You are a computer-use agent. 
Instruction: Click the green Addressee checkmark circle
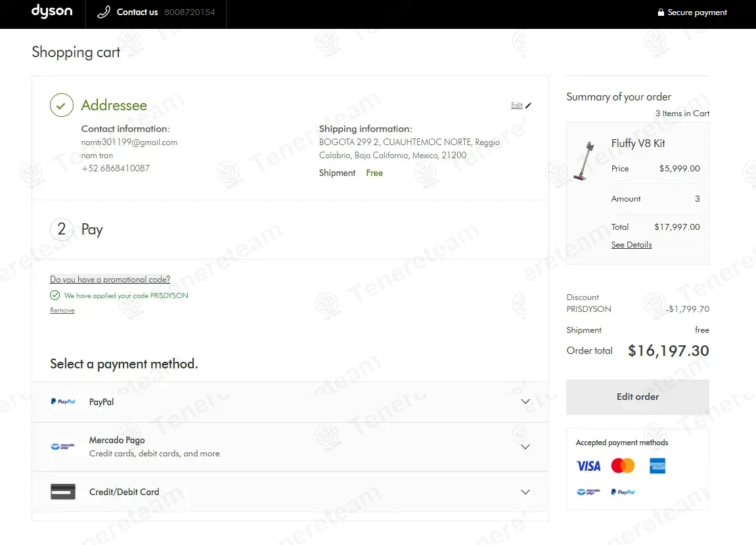pos(61,105)
